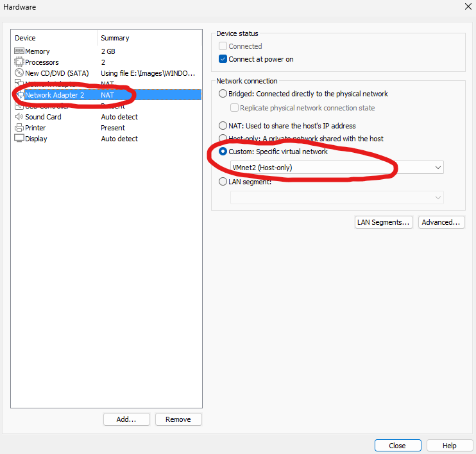Select the New CD/DVD (SATA) icon
Image resolution: width=476 pixels, height=454 pixels.
[x=19, y=73]
